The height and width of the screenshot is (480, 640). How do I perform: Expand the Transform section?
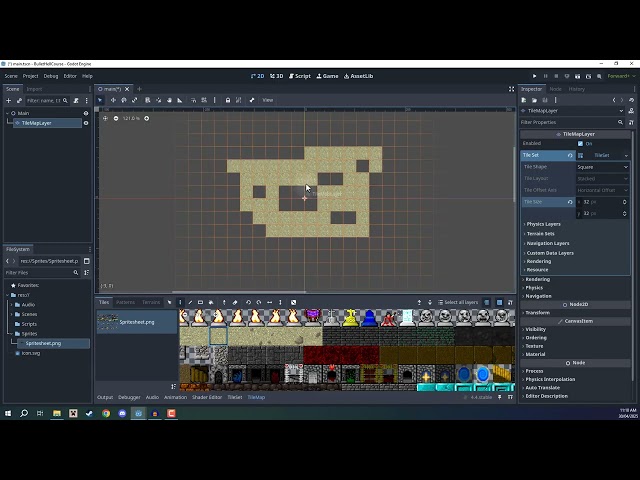point(537,313)
